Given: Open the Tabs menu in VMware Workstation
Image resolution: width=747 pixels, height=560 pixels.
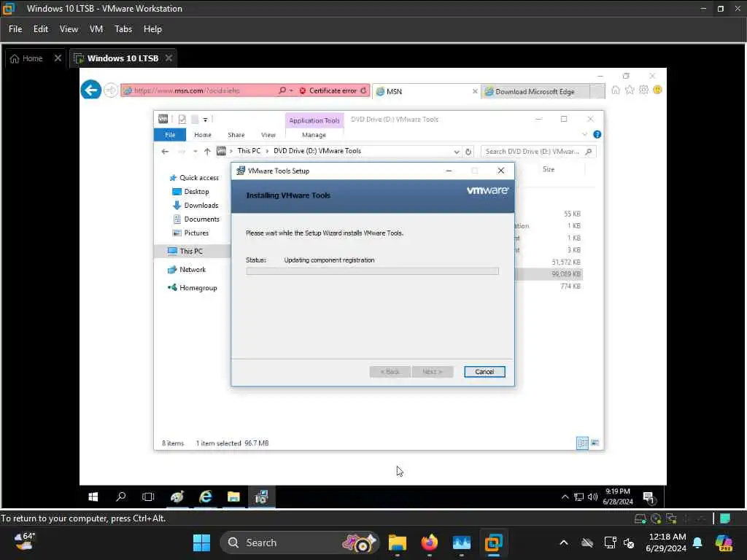Looking at the screenshot, I should tap(123, 29).
